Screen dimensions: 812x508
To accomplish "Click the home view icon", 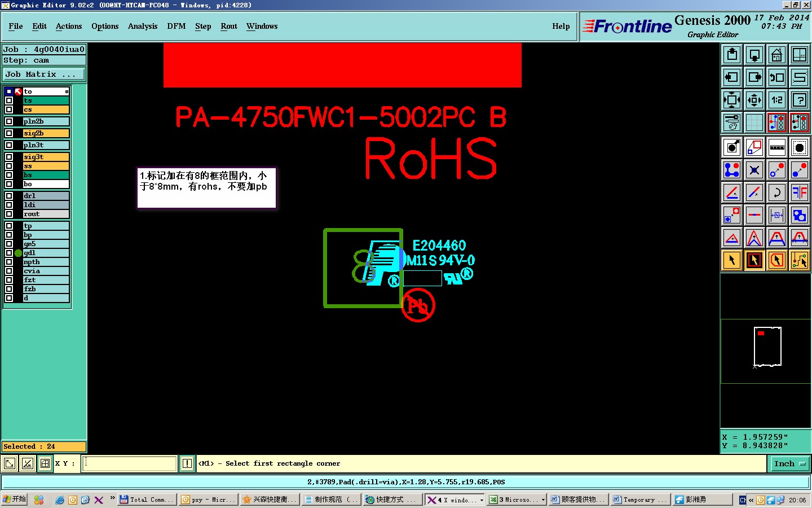I will [x=777, y=55].
